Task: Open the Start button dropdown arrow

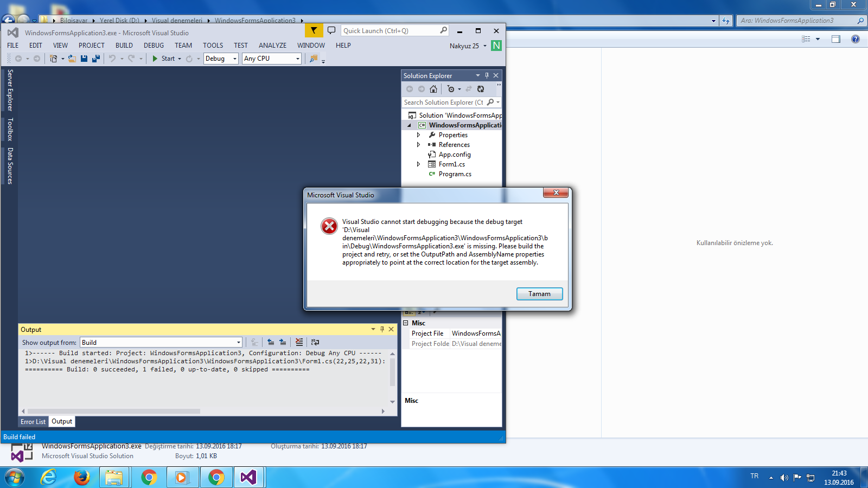Action: tap(180, 59)
